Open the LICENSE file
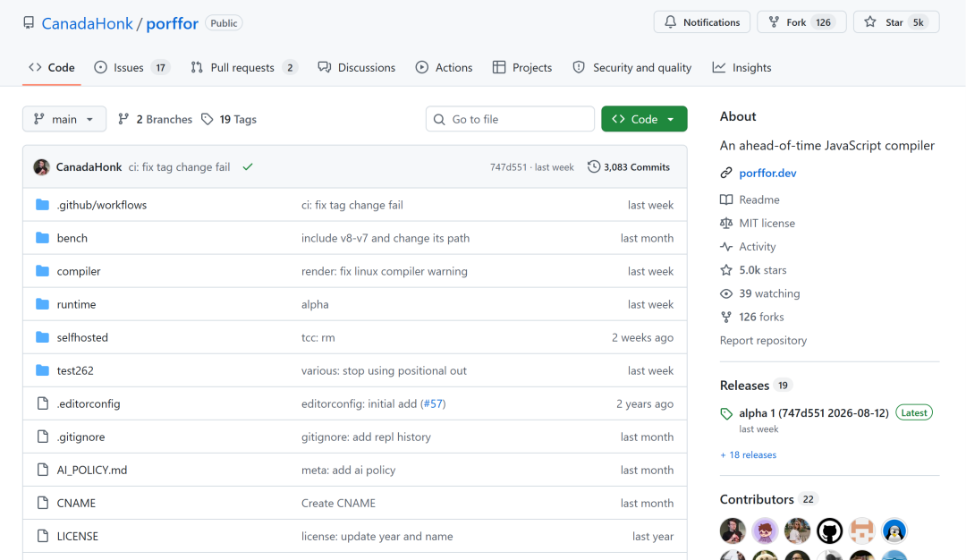Screen dimensions: 966x560 77,537
